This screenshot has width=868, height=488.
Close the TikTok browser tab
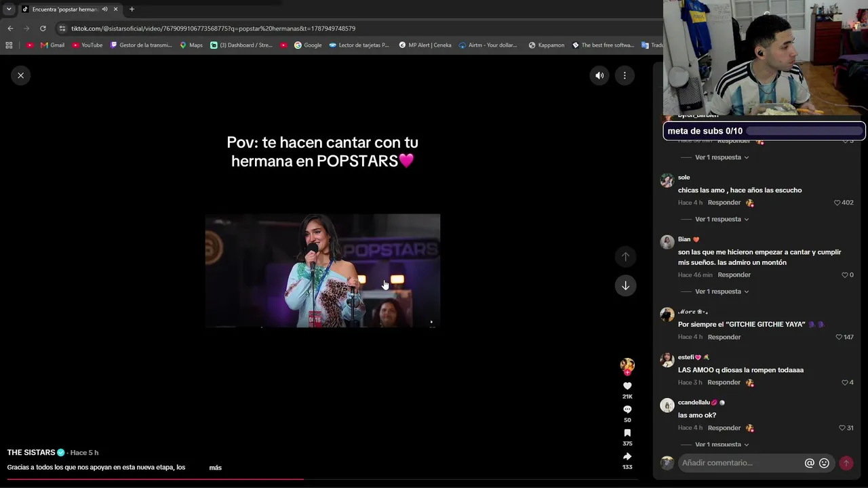(x=115, y=9)
